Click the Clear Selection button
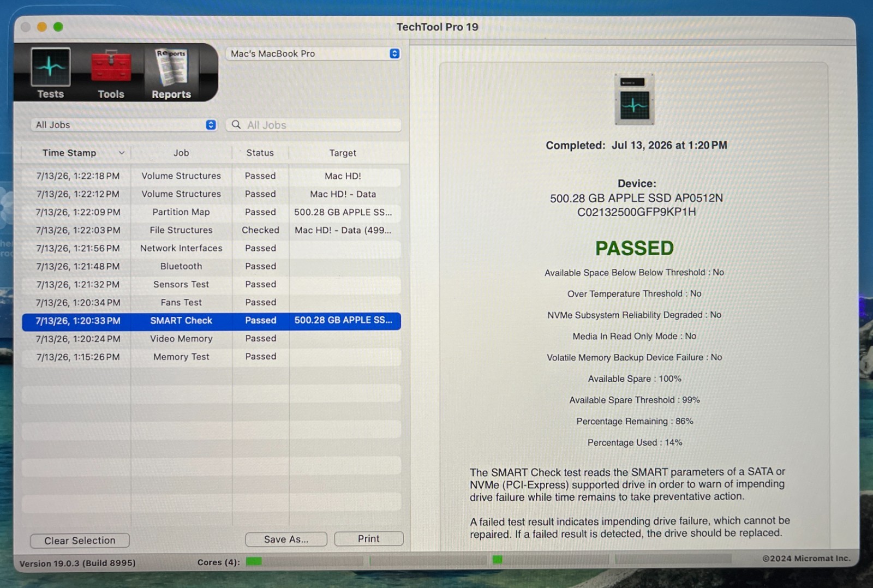 (80, 541)
